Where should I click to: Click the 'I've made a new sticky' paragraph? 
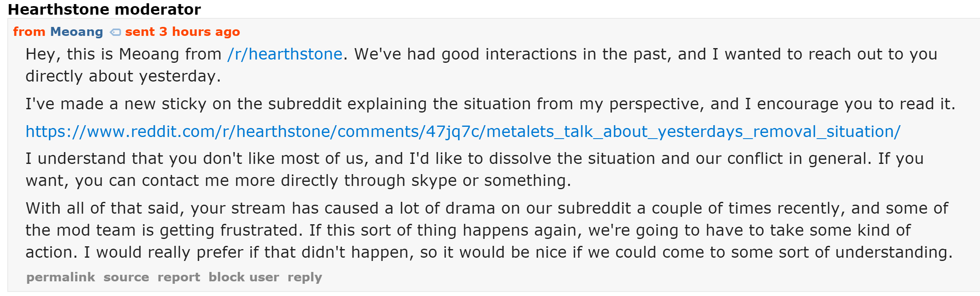tap(490, 104)
